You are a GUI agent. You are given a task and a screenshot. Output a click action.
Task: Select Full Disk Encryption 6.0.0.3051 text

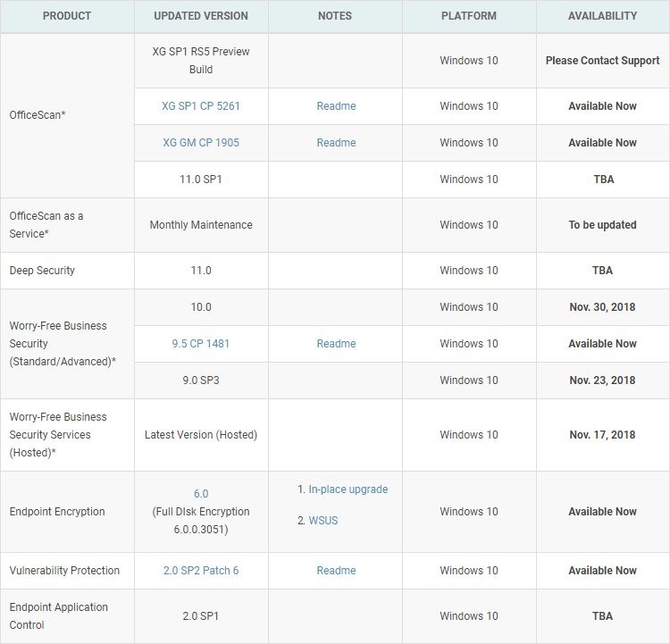coord(201,521)
